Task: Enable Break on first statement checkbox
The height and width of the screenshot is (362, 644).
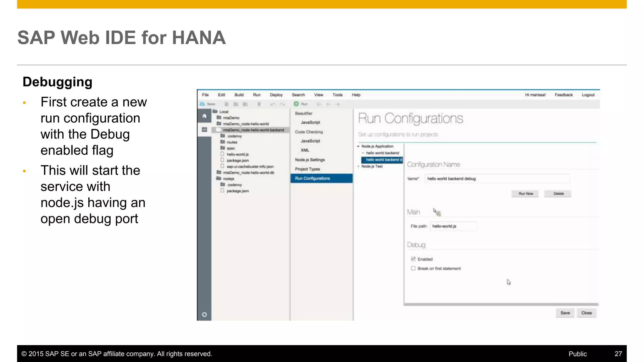Action: 413,268
